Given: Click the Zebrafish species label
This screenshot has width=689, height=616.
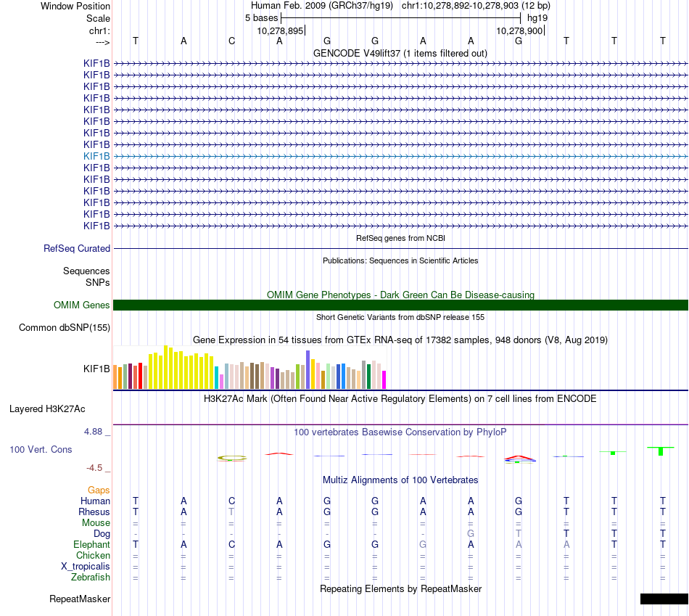Looking at the screenshot, I should click(91, 578).
